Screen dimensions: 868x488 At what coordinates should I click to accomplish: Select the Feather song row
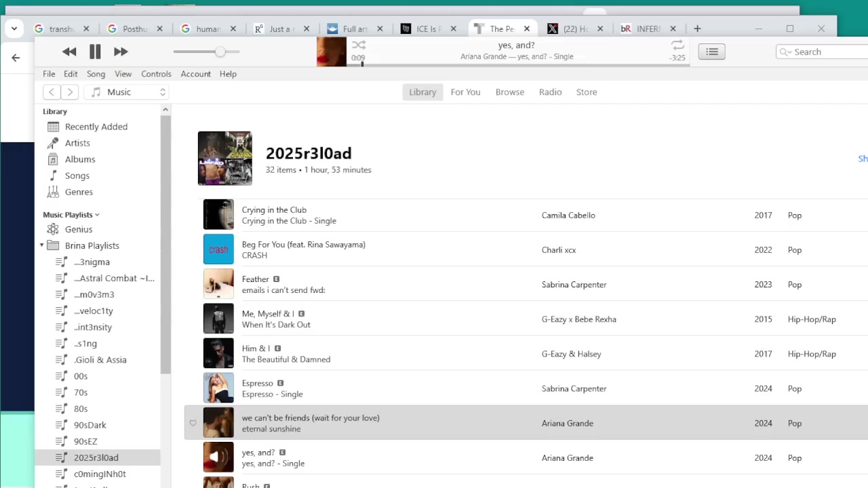(x=526, y=284)
